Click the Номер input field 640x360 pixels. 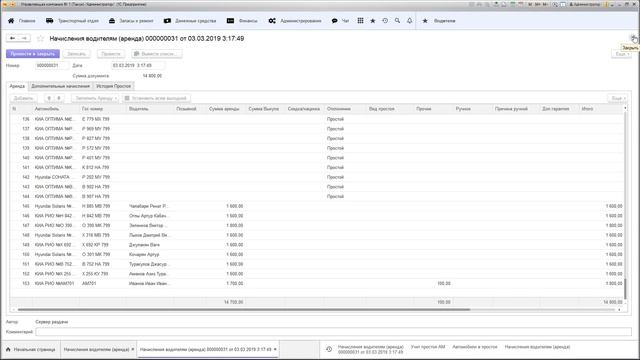point(52,65)
